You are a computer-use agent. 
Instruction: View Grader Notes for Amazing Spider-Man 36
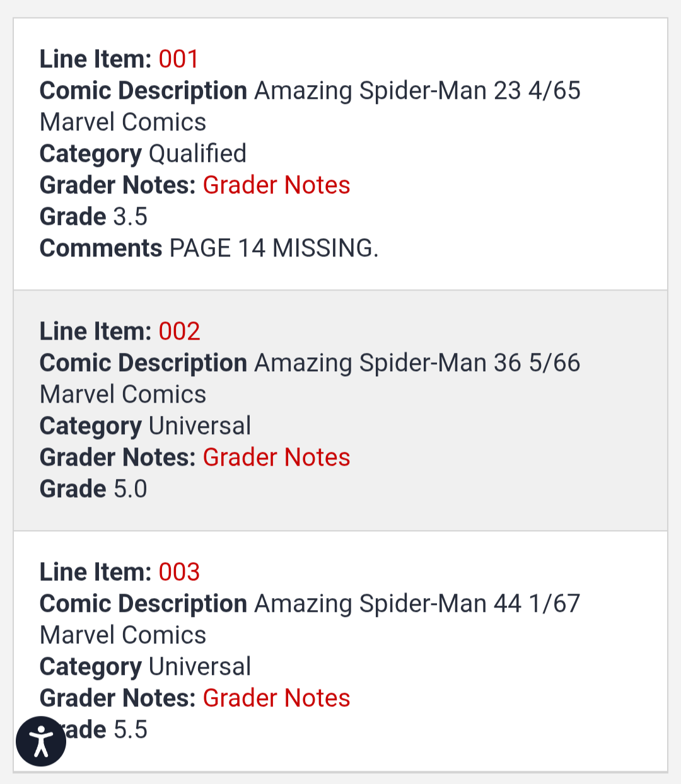point(276,458)
